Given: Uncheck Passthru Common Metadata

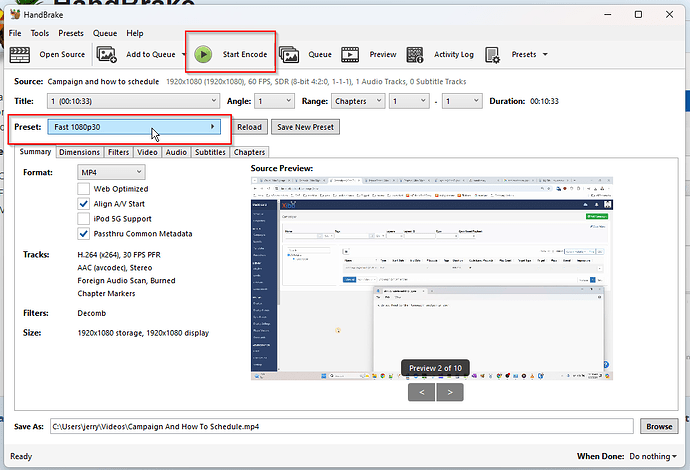Looking at the screenshot, I should pos(83,234).
